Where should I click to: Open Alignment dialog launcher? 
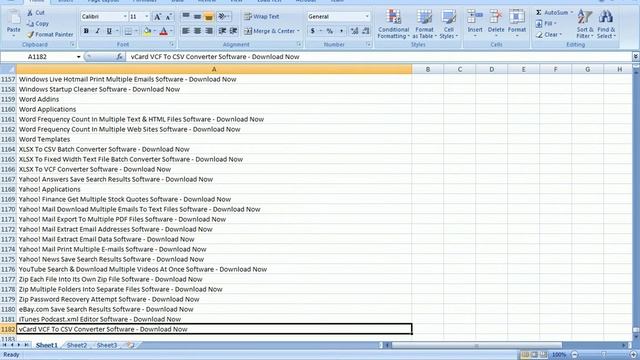(299, 44)
